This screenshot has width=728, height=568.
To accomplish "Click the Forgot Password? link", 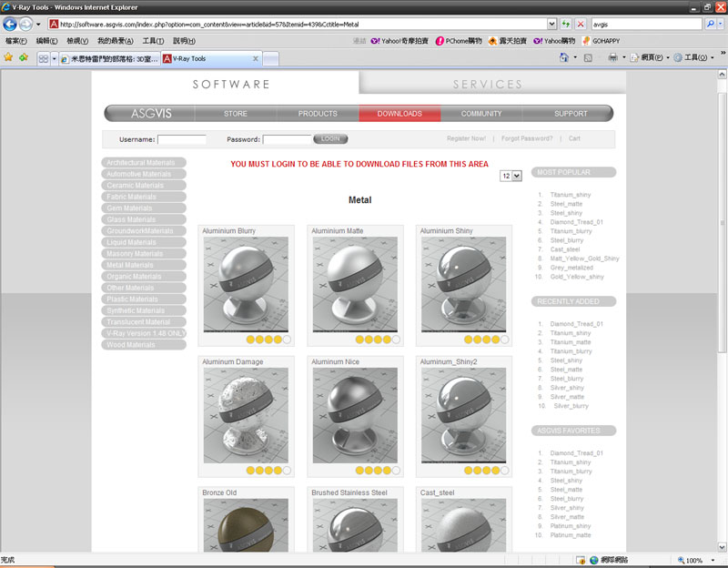I will [x=527, y=138].
